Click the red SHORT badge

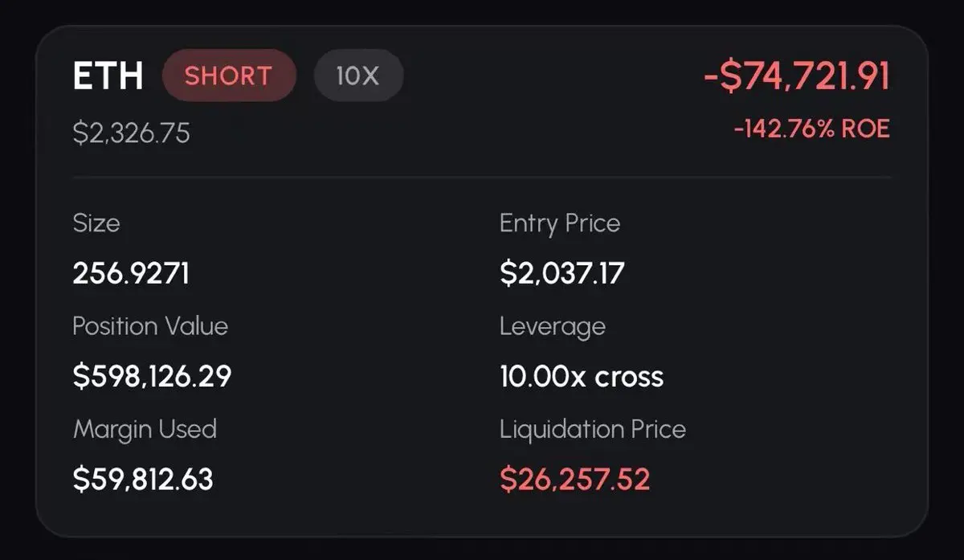[x=228, y=77]
